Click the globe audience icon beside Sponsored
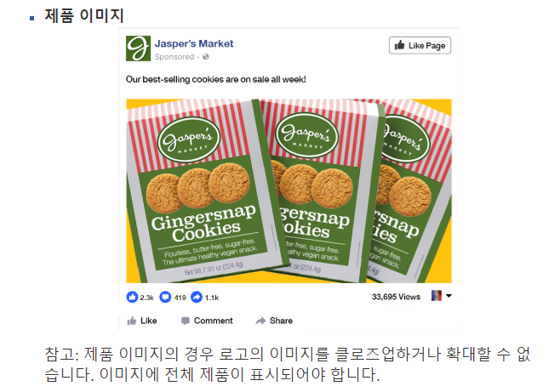This screenshot has width=560, height=392. 206,57
